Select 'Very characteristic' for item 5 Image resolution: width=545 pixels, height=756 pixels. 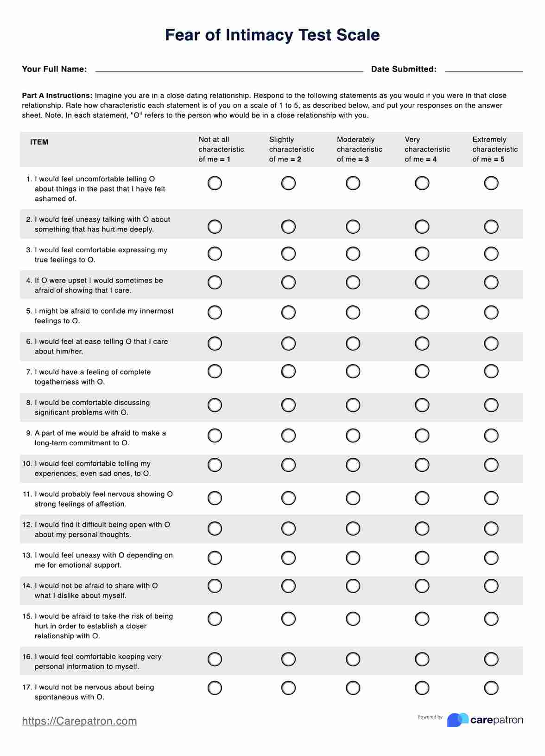tap(422, 313)
